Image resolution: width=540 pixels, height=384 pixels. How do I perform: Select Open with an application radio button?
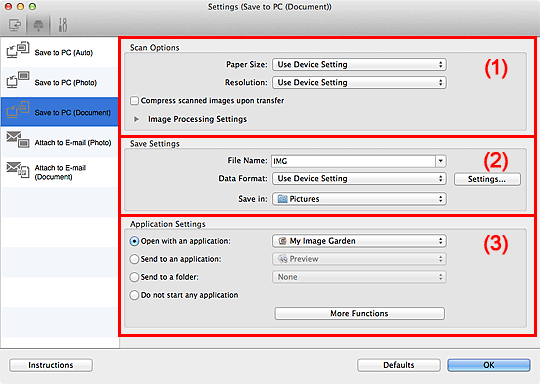click(x=134, y=241)
